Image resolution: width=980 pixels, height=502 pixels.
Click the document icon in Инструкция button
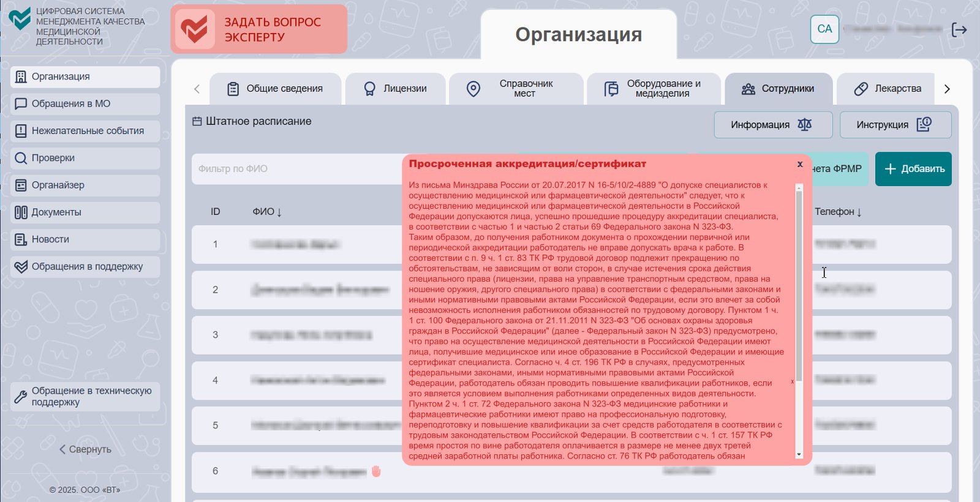924,124
